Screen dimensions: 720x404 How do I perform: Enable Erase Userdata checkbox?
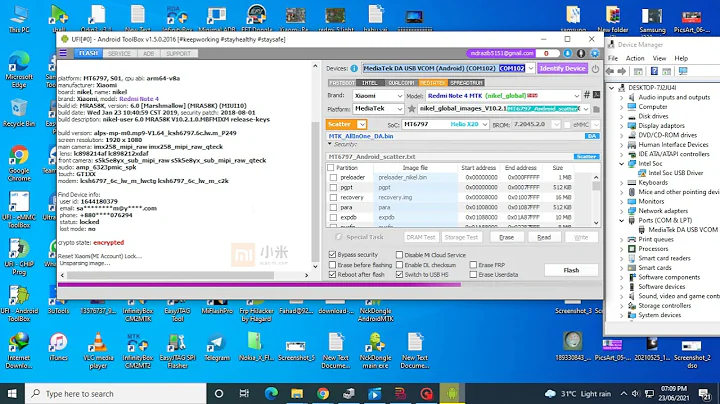(473, 275)
